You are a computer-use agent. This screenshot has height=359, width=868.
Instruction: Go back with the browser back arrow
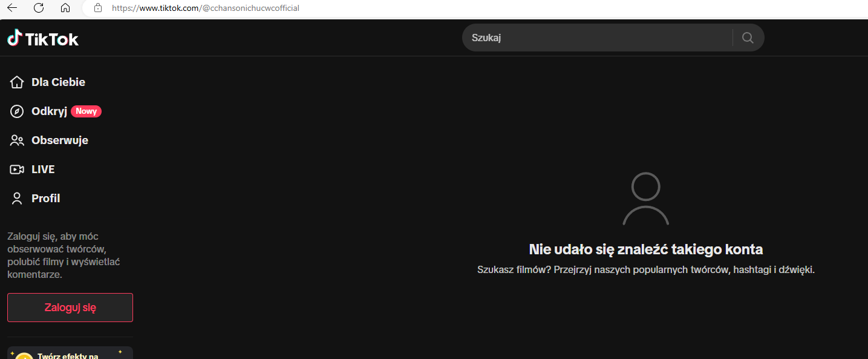point(11,8)
